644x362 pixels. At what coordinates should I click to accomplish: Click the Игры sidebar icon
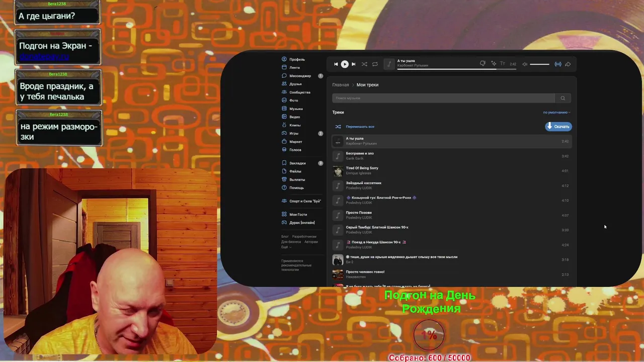(284, 133)
